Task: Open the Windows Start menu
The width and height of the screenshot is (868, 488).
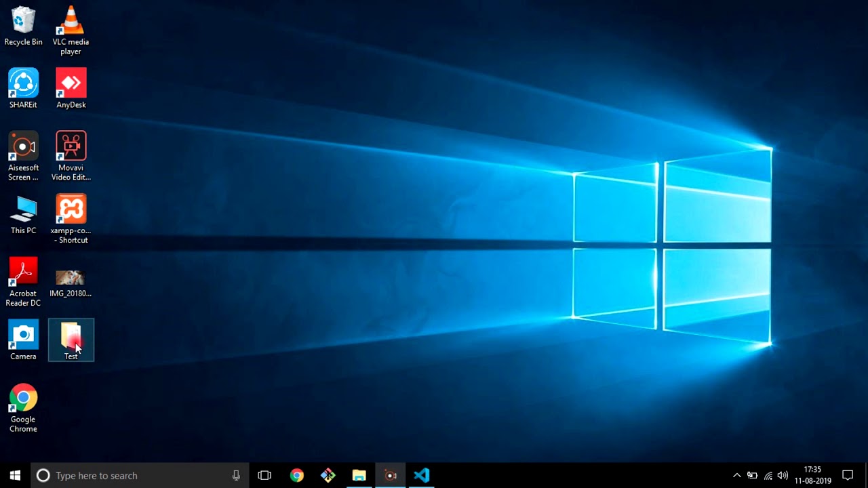Action: point(15,475)
